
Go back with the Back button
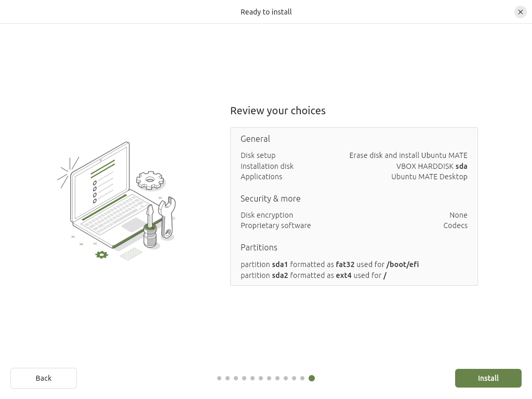44,378
